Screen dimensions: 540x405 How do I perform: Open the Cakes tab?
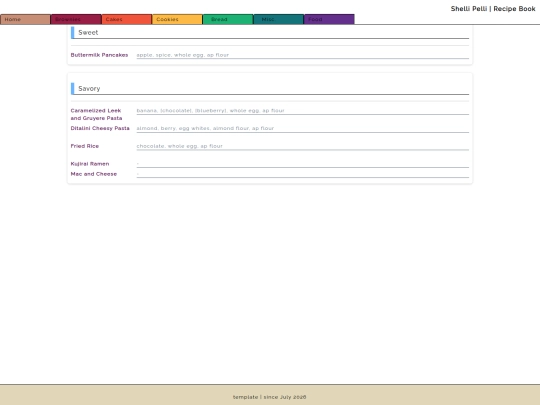127,19
